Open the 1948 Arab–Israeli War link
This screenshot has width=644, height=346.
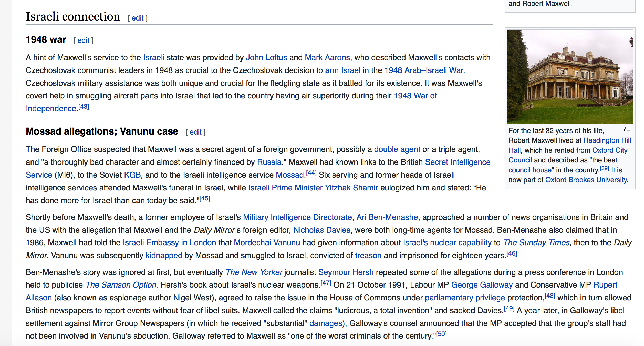pos(424,70)
